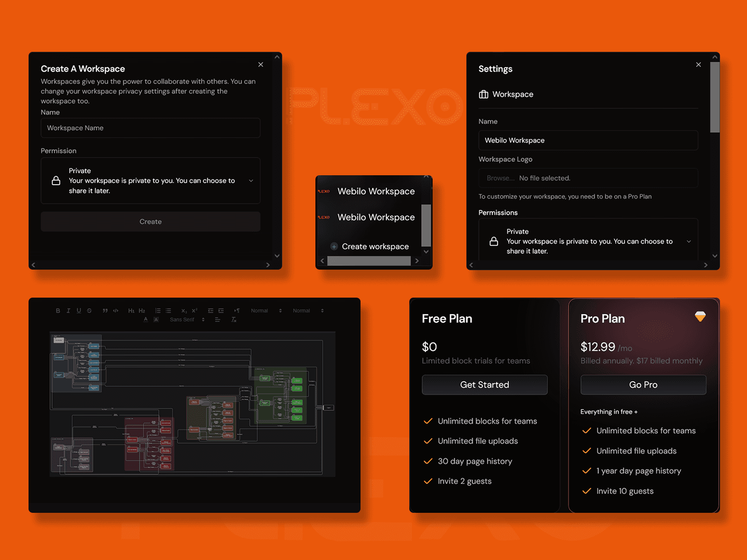Apply superscript formatting
The width and height of the screenshot is (747, 560).
click(196, 311)
